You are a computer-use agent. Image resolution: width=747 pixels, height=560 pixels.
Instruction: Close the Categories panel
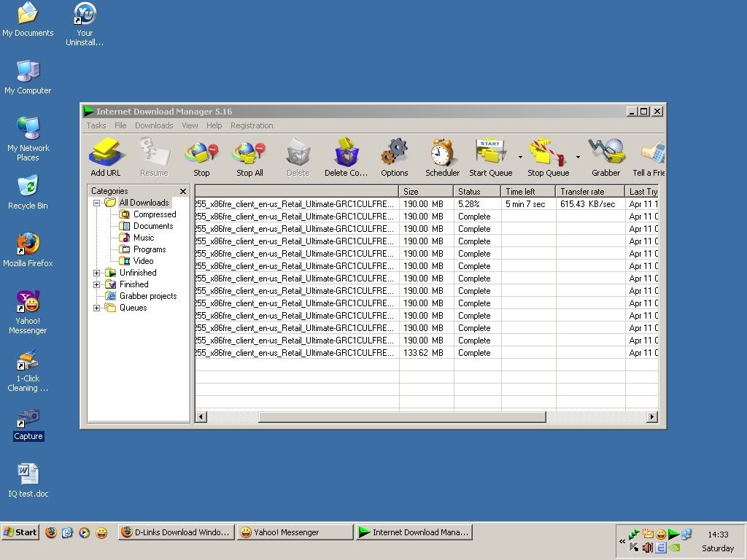tap(183, 191)
